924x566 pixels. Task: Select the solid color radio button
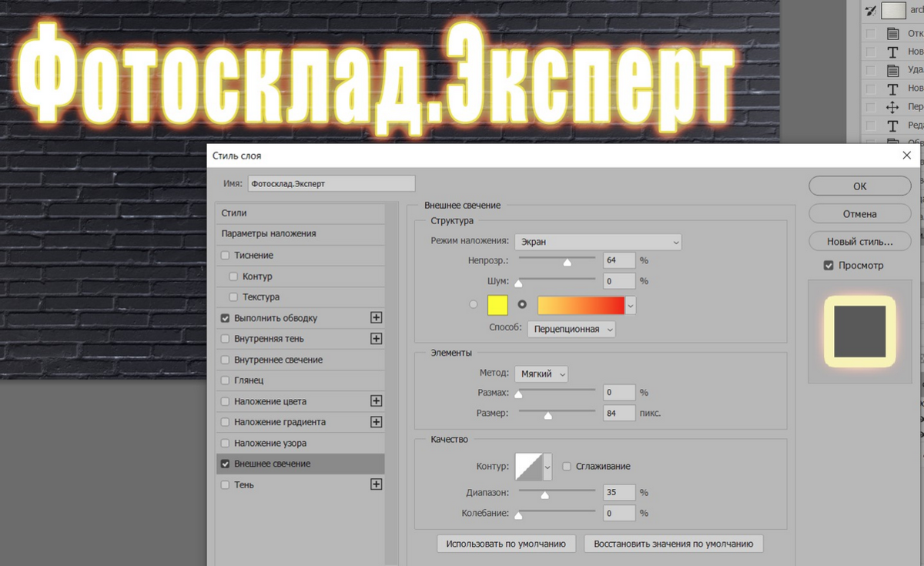[474, 305]
